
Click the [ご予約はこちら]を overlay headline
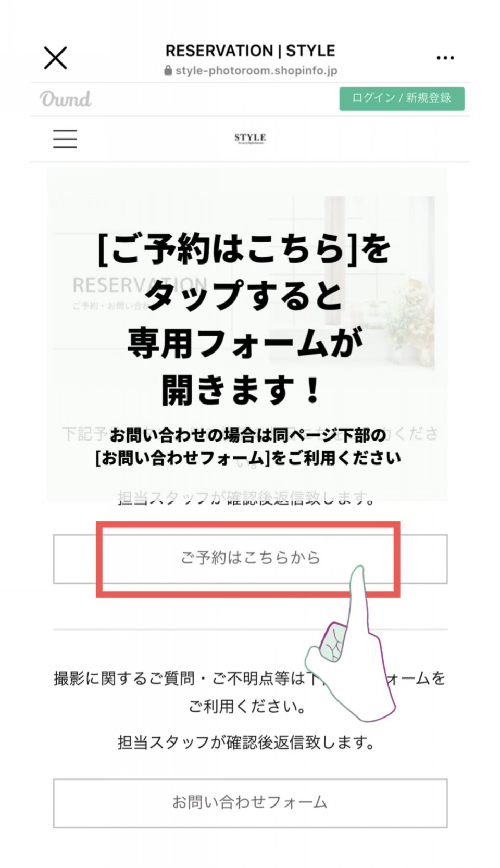click(244, 248)
